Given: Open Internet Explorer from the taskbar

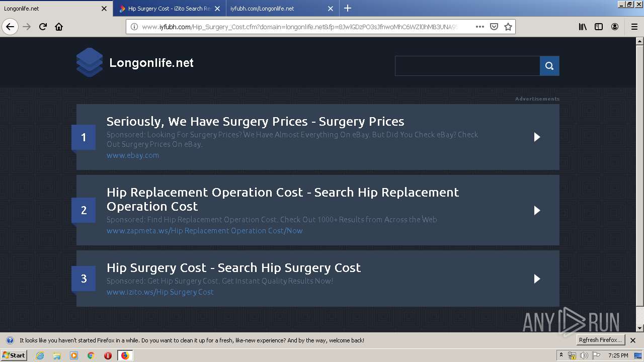Looking at the screenshot, I should click(x=40, y=355).
